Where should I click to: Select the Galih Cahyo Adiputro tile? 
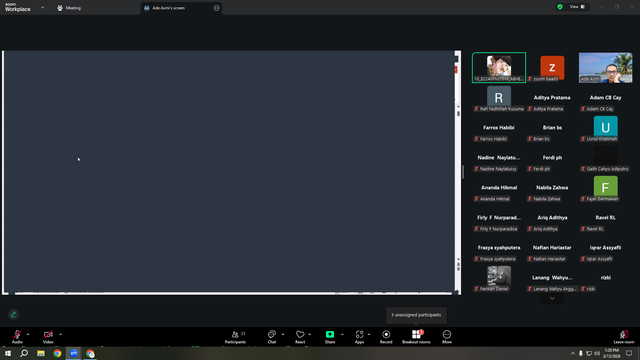coord(606,158)
